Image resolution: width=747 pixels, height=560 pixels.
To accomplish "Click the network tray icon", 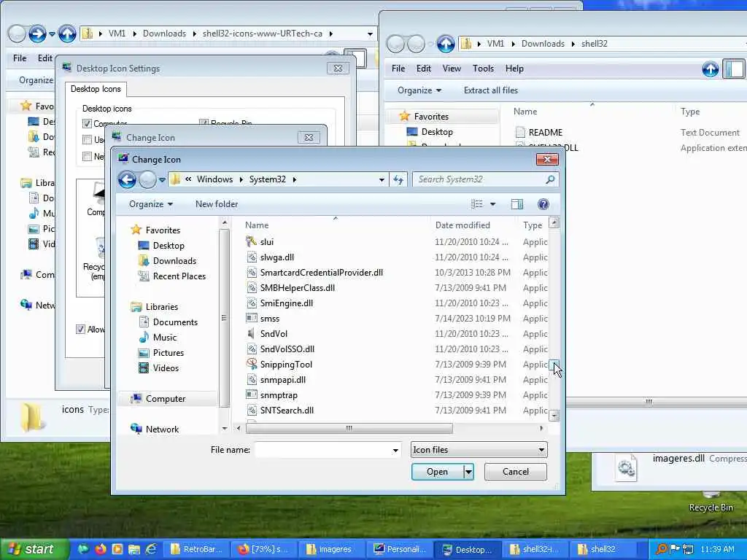I will click(687, 549).
